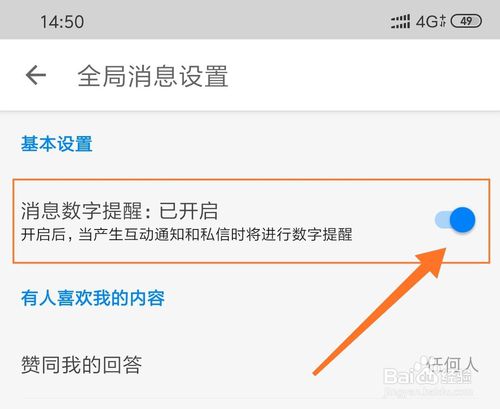This screenshot has width=500, height=409.
Task: Click the jingyan watermark URL text
Action: (428, 392)
